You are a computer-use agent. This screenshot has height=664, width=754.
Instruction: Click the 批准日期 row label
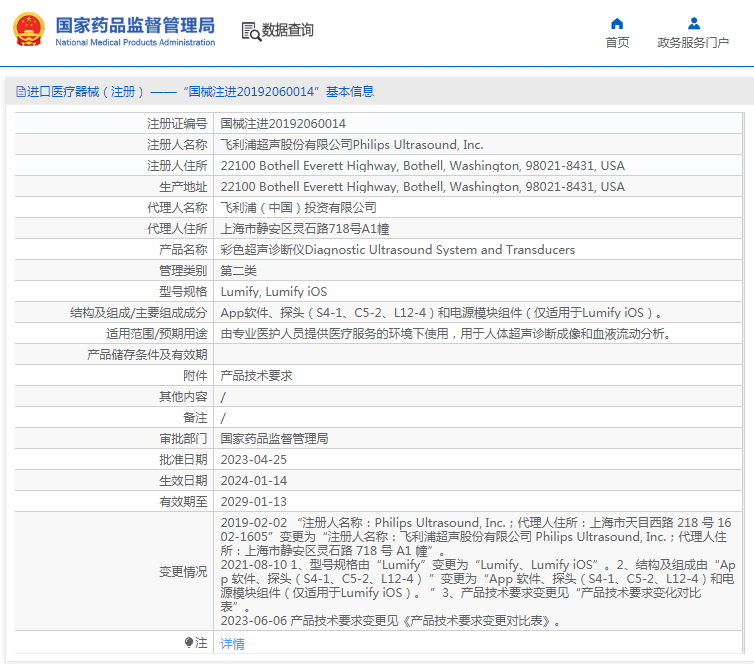point(183,460)
